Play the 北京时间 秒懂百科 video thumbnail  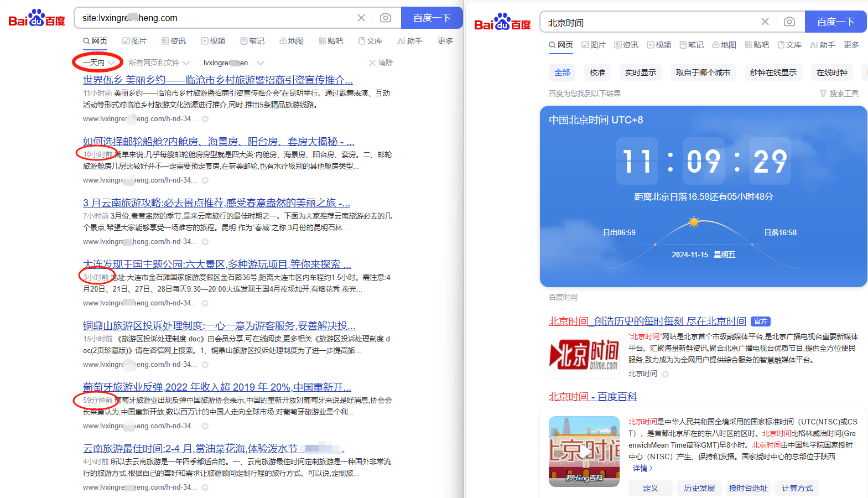[584, 452]
